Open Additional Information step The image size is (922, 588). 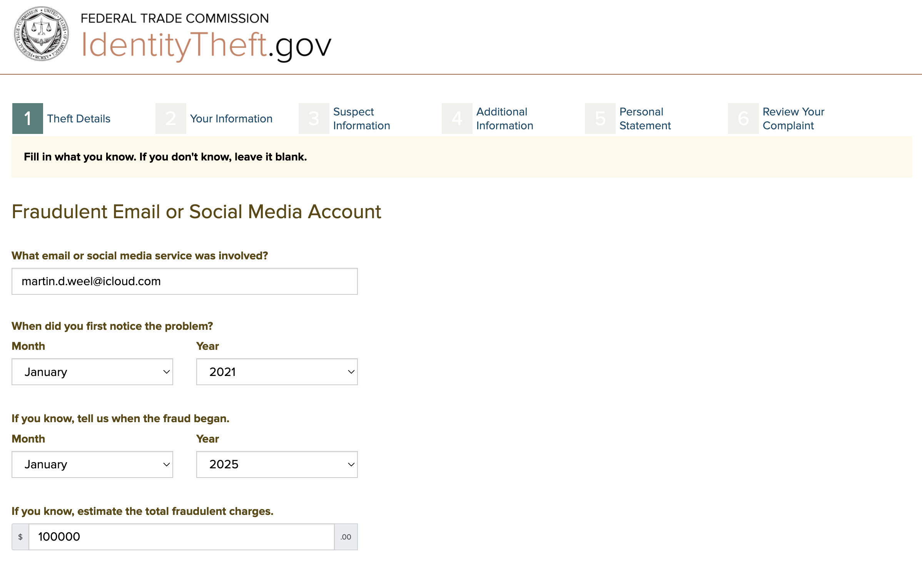[505, 119]
